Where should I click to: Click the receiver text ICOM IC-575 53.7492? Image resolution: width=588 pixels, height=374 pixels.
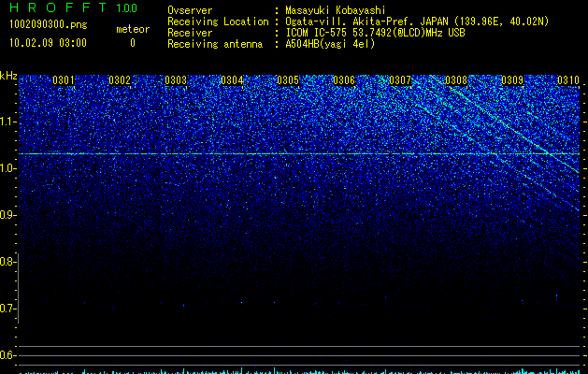pos(375,33)
